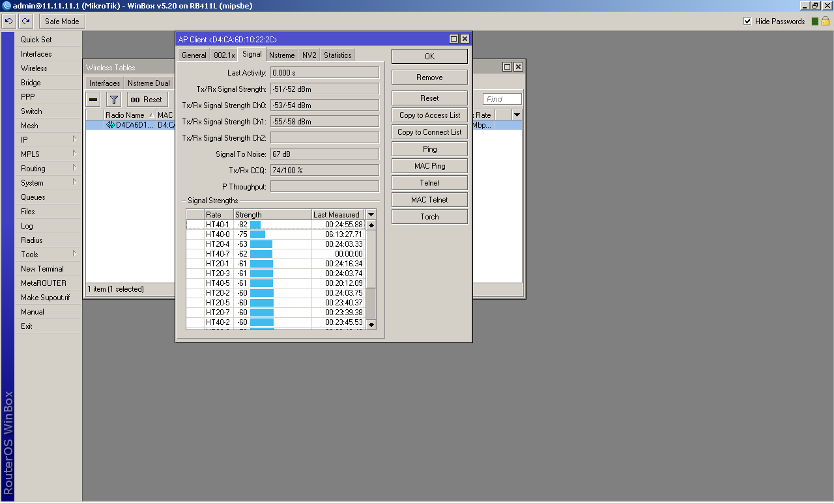This screenshot has height=504, width=834.
Task: Click the minus remove icon in Wireless Tables
Action: [93, 100]
